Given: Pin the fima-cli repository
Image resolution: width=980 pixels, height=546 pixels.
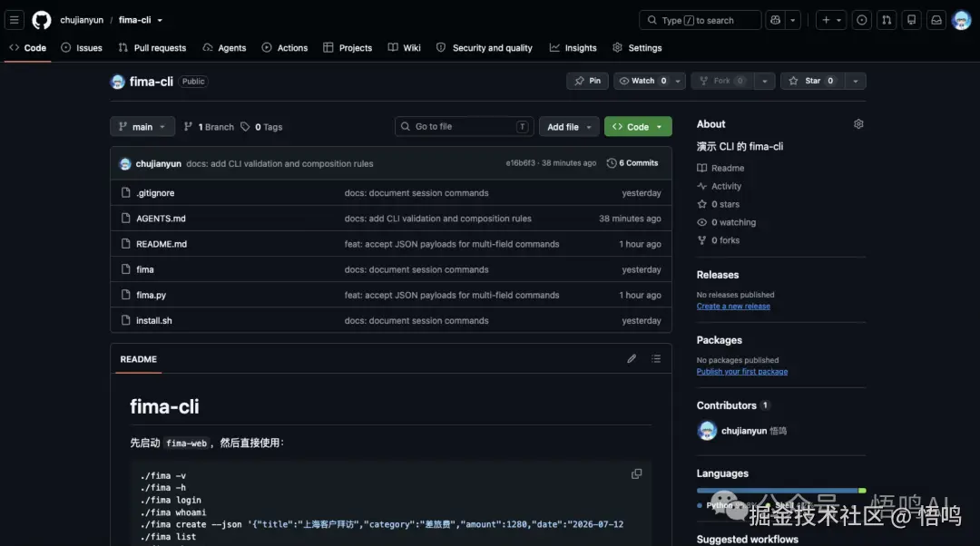Looking at the screenshot, I should click(x=587, y=81).
